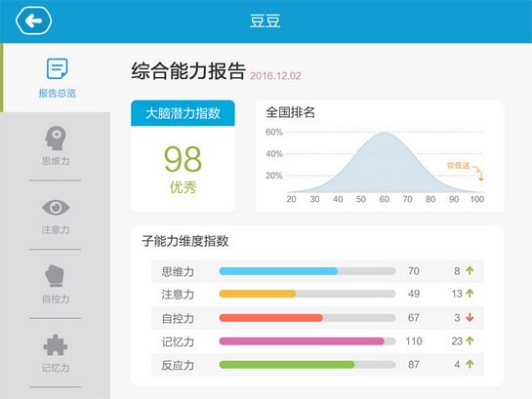Click the 40% axis label
The width and height of the screenshot is (532, 399).
274,154
